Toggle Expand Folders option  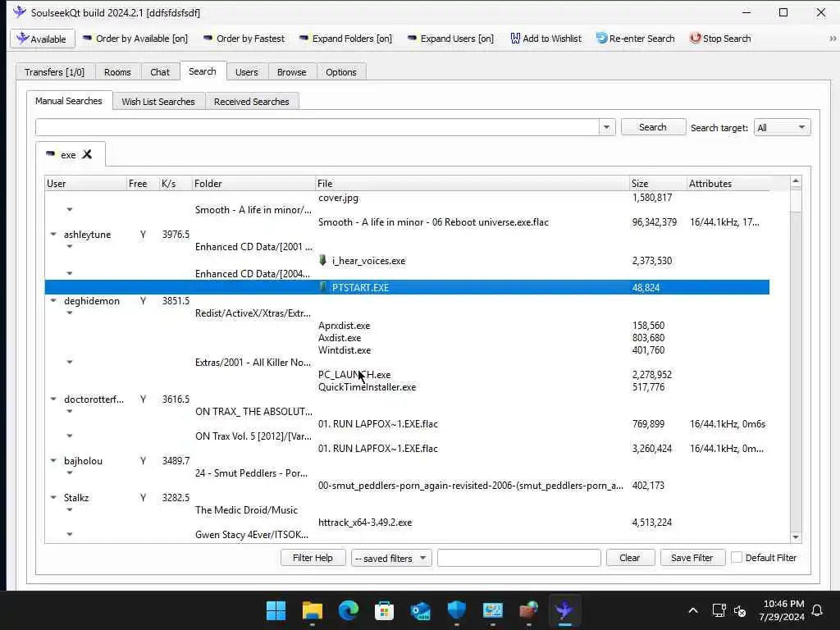[345, 39]
